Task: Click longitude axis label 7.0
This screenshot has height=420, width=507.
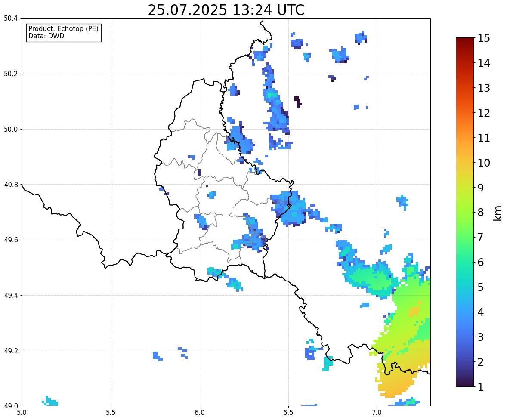Action: pos(377,413)
